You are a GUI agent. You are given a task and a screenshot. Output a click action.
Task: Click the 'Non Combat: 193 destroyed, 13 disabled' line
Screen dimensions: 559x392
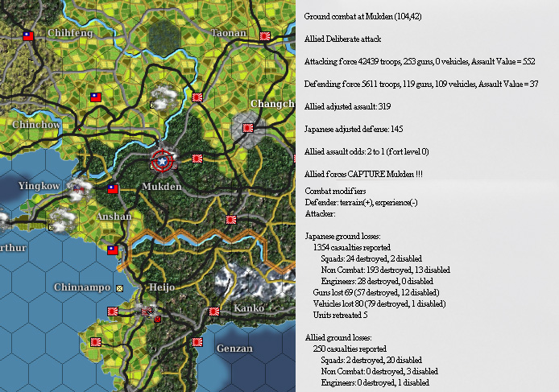(385, 270)
